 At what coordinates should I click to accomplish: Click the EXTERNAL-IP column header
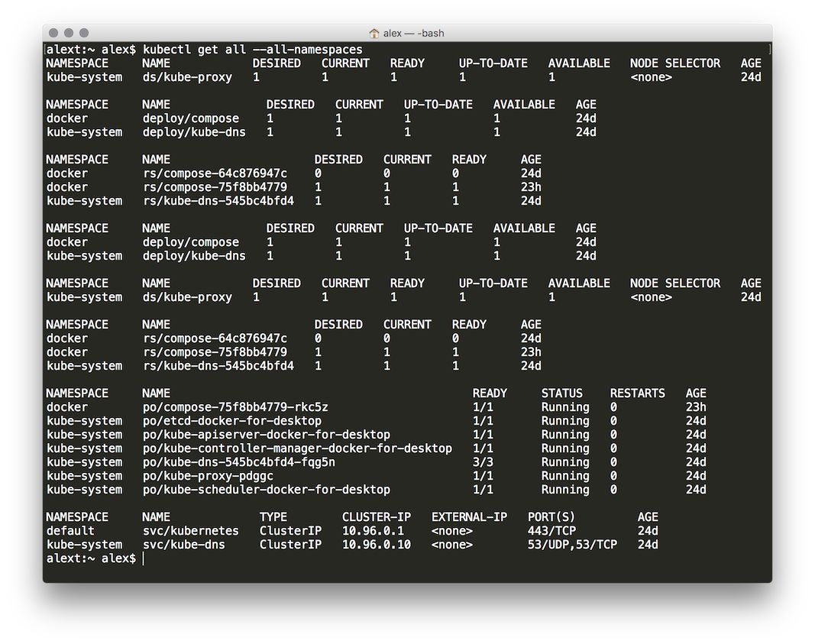click(469, 517)
